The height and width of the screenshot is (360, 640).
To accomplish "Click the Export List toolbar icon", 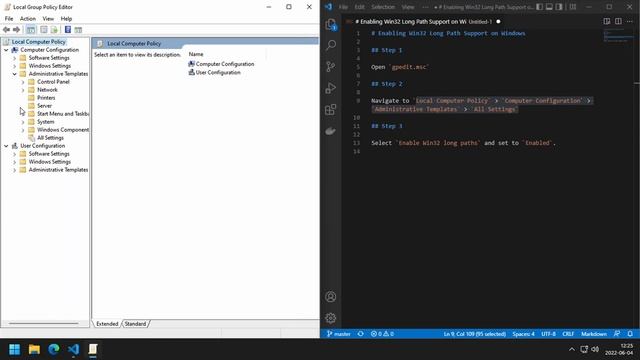I will (54, 30).
